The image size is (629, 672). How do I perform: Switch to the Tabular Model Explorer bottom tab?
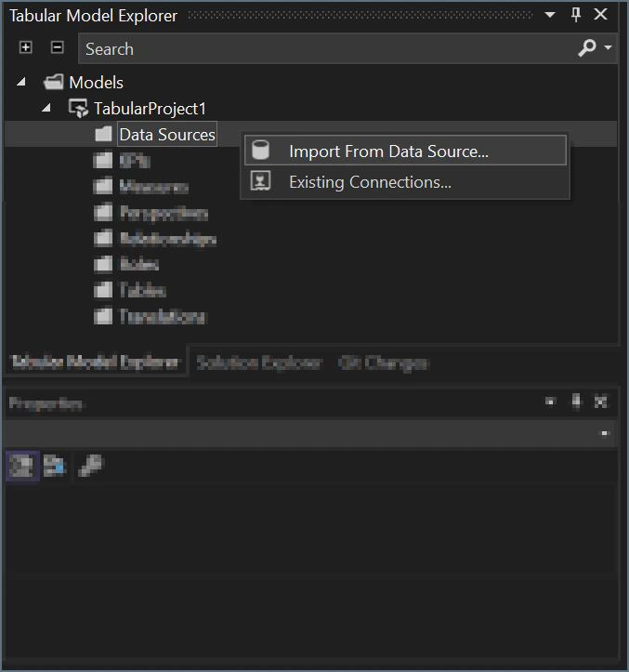point(95,362)
